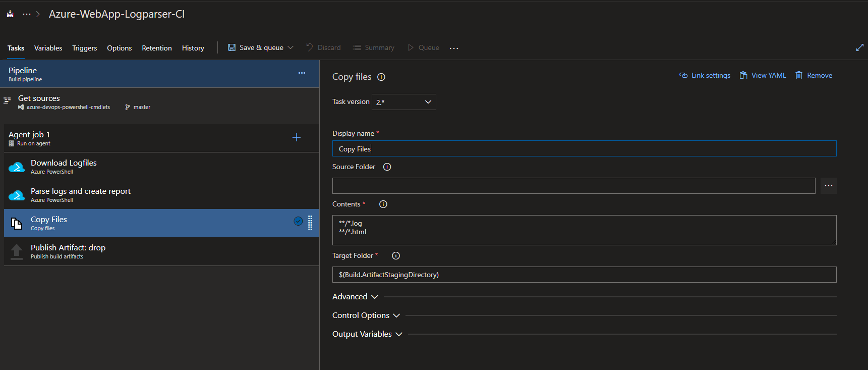Click the azure-devops-powershell-cmdlets repo icon

coord(21,107)
